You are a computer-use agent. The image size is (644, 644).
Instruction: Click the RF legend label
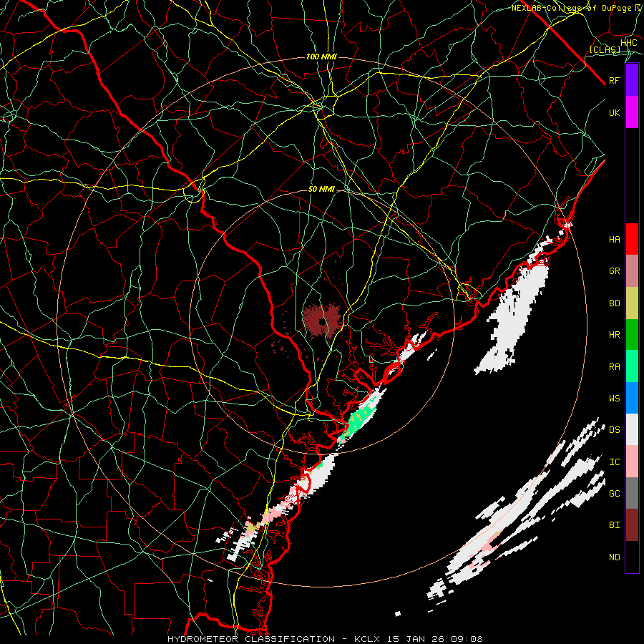coord(615,80)
